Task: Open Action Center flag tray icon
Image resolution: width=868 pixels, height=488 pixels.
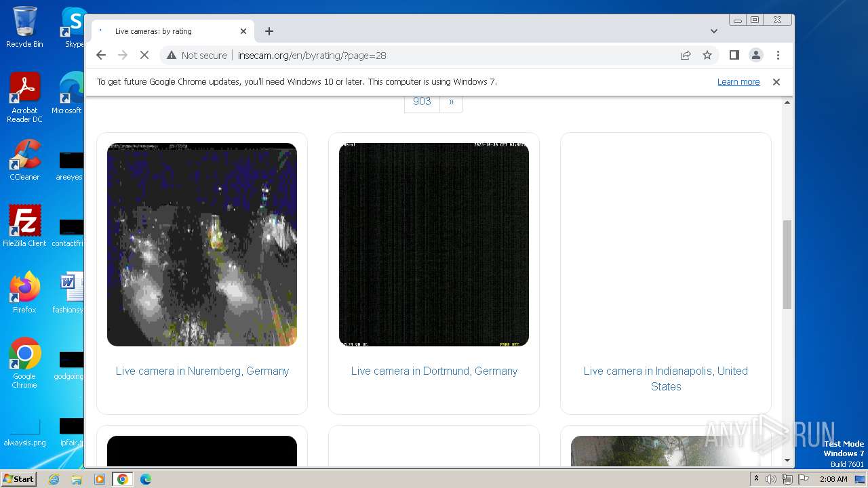Action: pos(803,479)
